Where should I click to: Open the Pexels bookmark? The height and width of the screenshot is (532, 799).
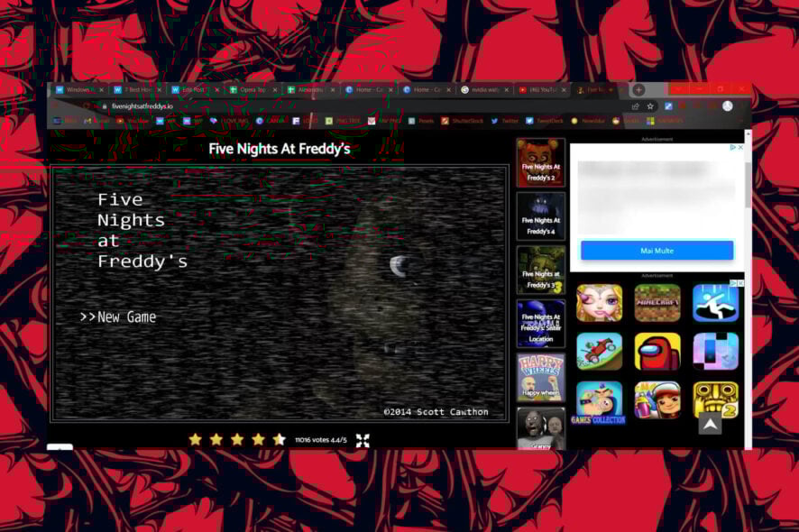[421, 121]
